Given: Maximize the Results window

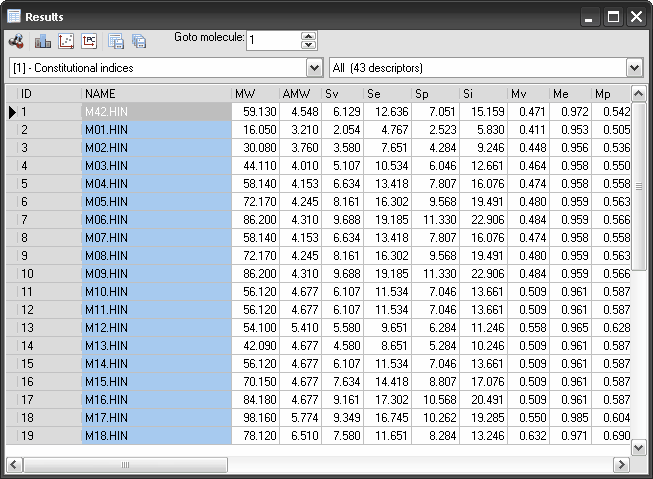Looking at the screenshot, I should [x=613, y=16].
